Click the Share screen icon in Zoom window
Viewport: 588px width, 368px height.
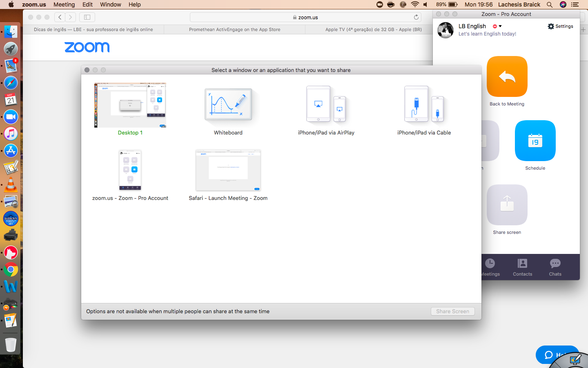pyautogui.click(x=507, y=205)
